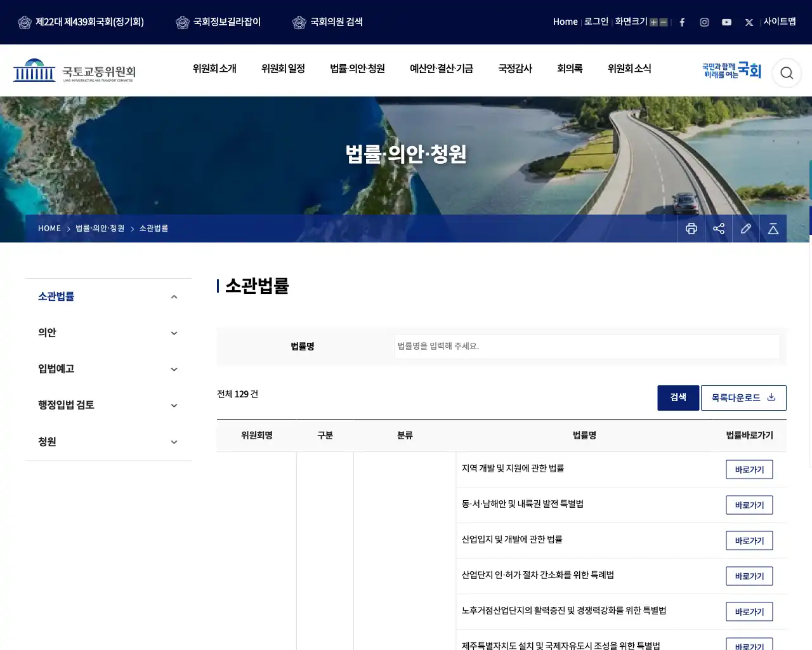Open the X (Twitter) icon link
The width and height of the screenshot is (812, 650).
coord(749,22)
